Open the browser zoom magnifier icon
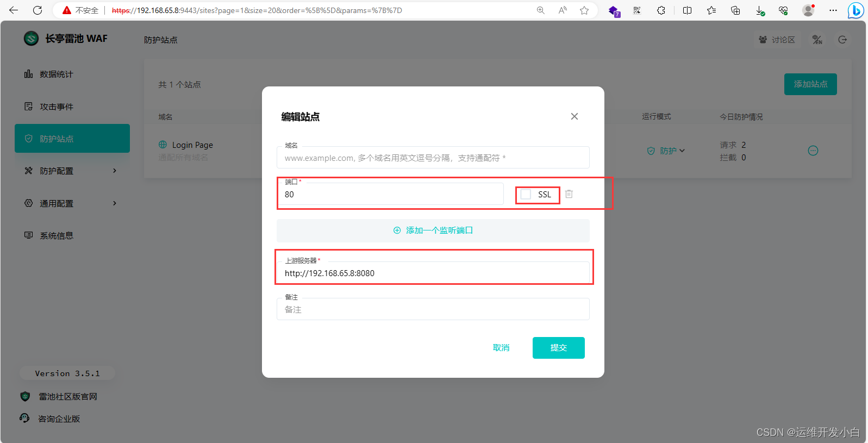Screen dimensions: 868x443 pyautogui.click(x=541, y=10)
